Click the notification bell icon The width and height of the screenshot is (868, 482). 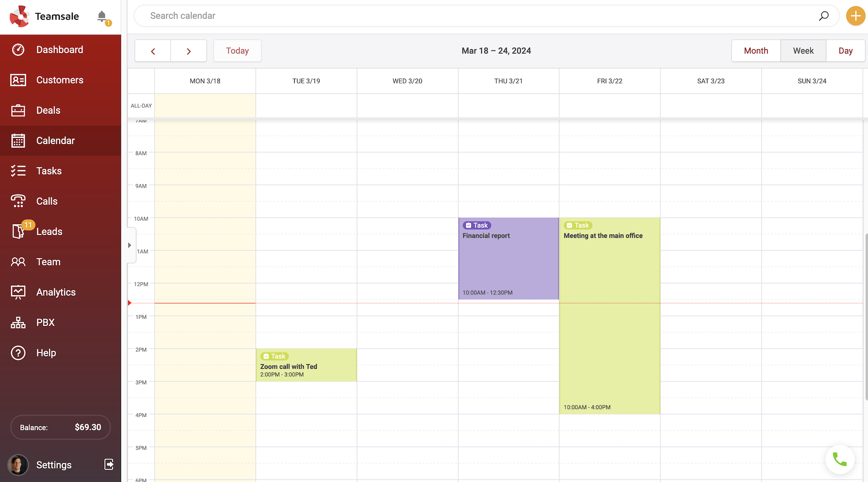point(102,16)
